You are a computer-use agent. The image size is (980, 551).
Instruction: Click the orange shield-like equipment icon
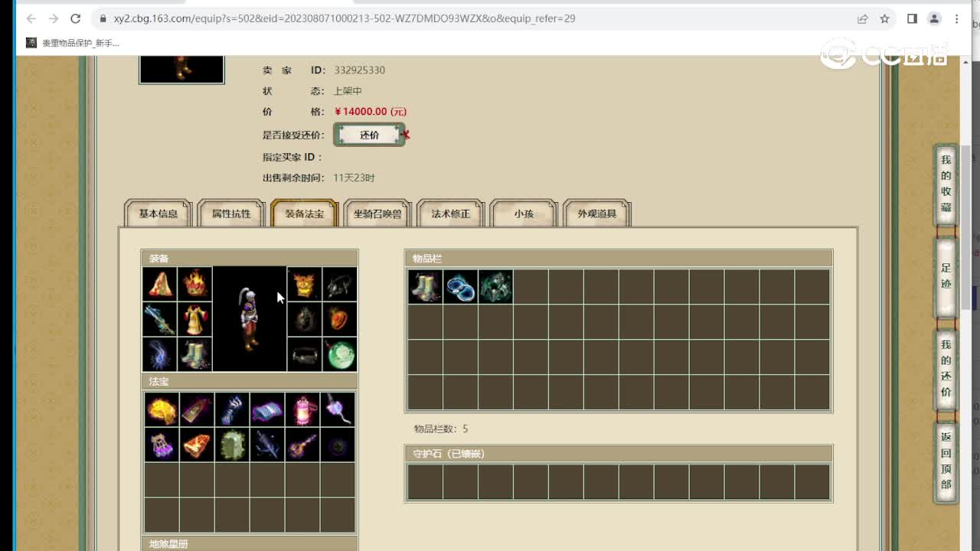[339, 319]
